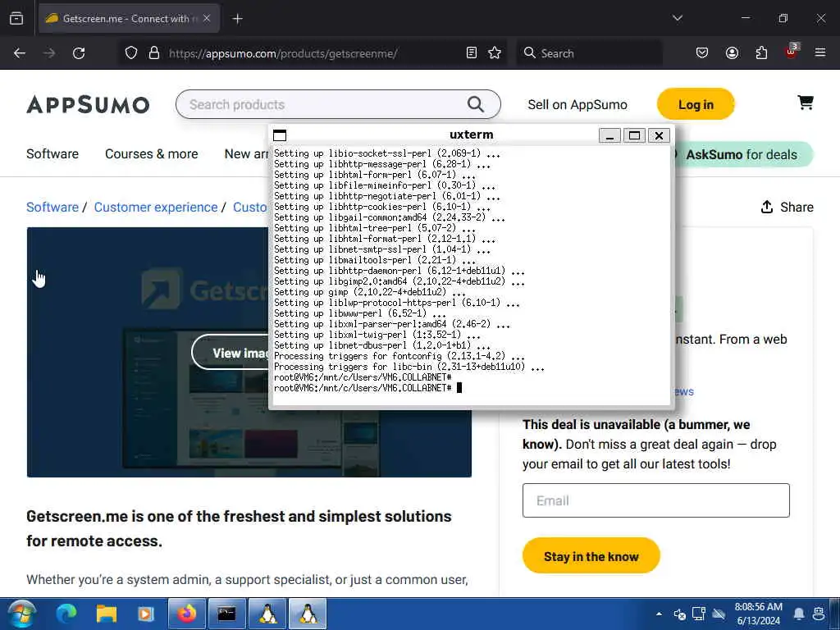The height and width of the screenshot is (630, 840).
Task: Open File Explorer from taskbar
Action: (107, 614)
